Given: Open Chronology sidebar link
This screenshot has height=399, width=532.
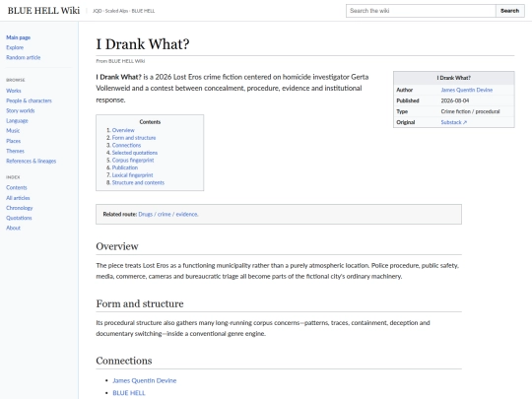Looking at the screenshot, I should 20,208.
